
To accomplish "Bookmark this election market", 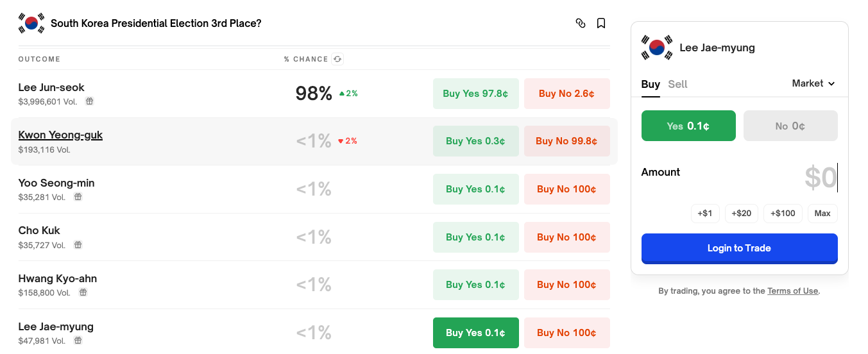I will tap(601, 24).
